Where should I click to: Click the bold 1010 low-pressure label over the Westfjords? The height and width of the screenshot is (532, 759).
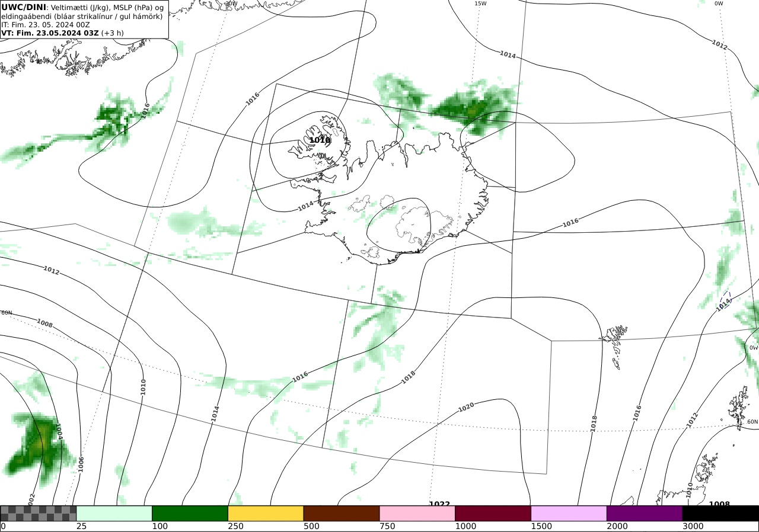coord(320,140)
